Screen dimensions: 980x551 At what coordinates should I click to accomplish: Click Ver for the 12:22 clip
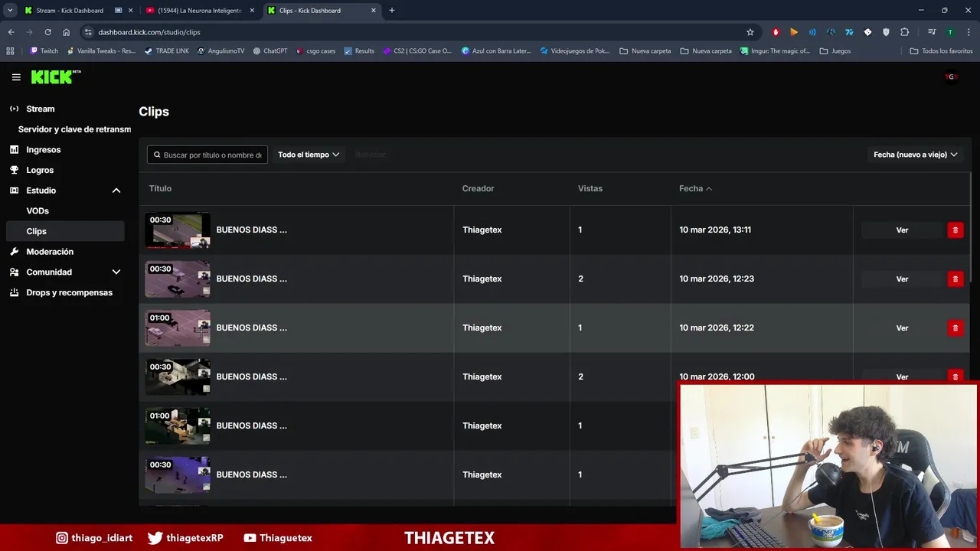902,328
